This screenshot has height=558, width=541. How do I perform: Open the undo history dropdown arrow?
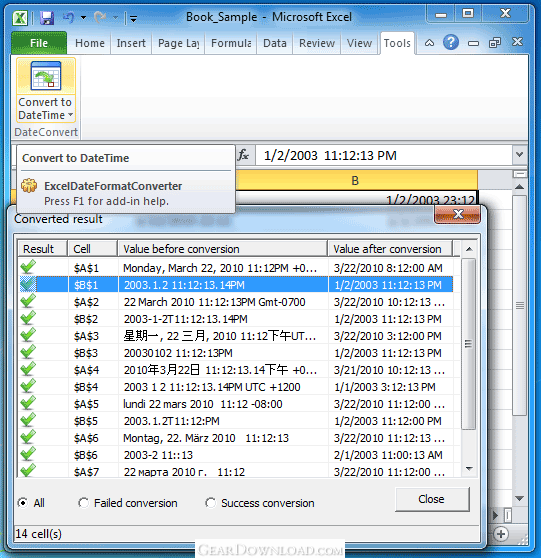coord(83,17)
